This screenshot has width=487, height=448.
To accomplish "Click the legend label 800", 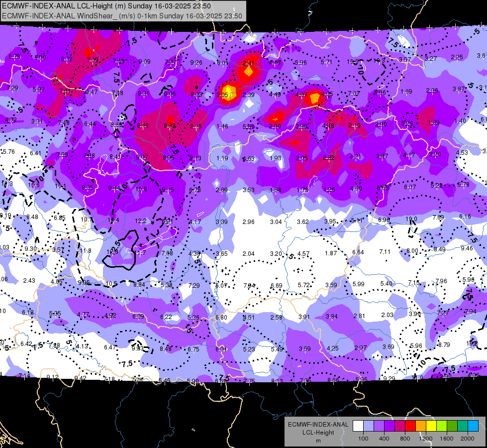I will 405,439.
